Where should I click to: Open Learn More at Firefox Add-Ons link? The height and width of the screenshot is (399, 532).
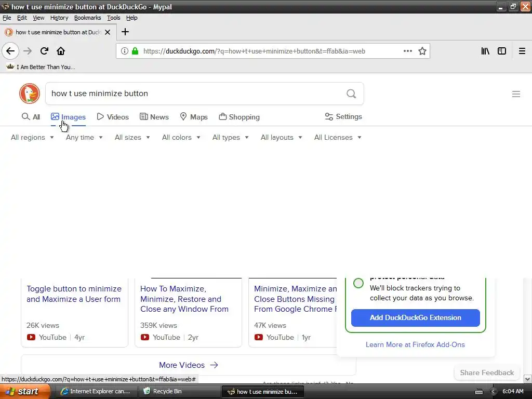[415, 345]
